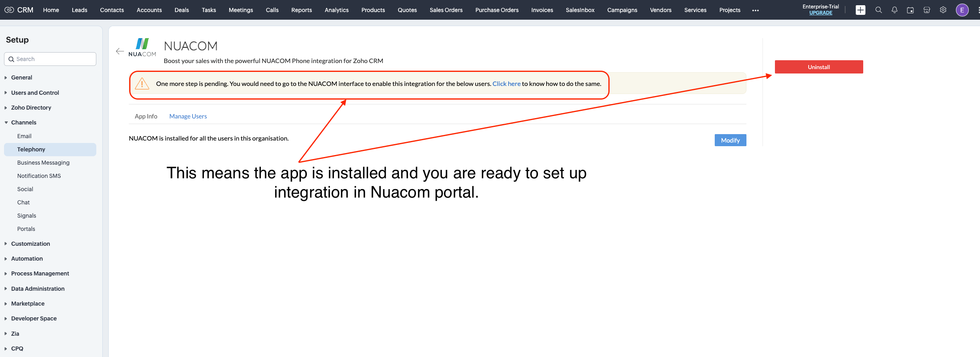Open the setup gear icon
This screenshot has height=357, width=980.
(943, 10)
